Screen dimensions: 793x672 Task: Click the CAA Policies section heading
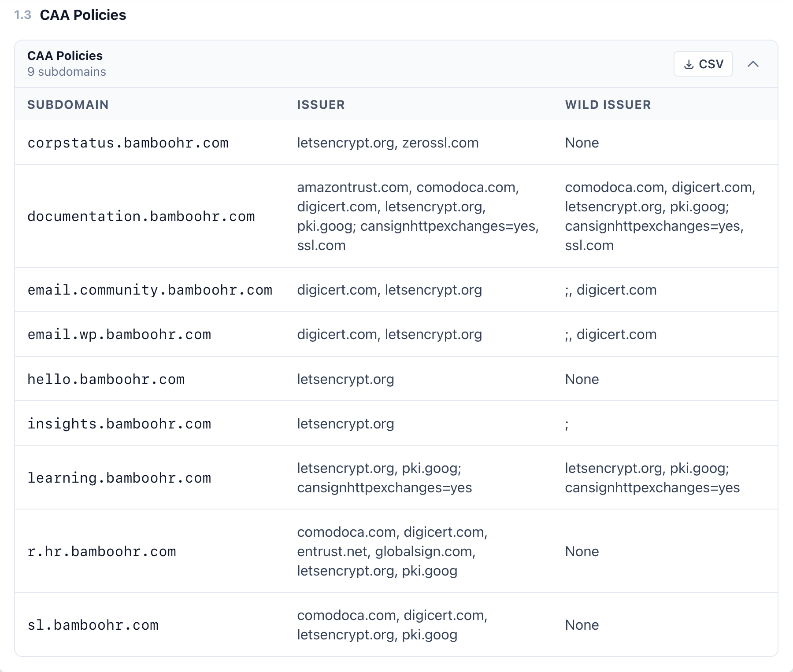[83, 15]
